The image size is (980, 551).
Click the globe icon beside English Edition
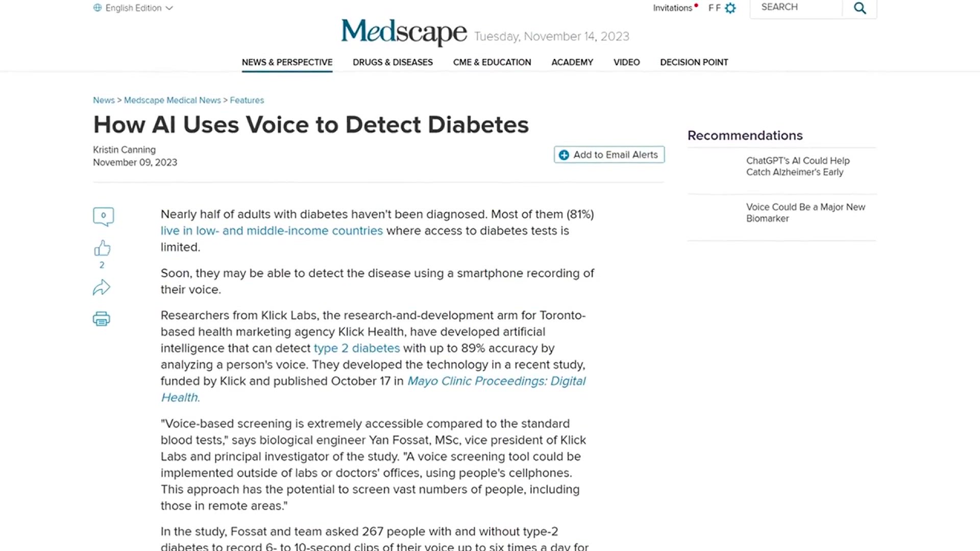[97, 8]
